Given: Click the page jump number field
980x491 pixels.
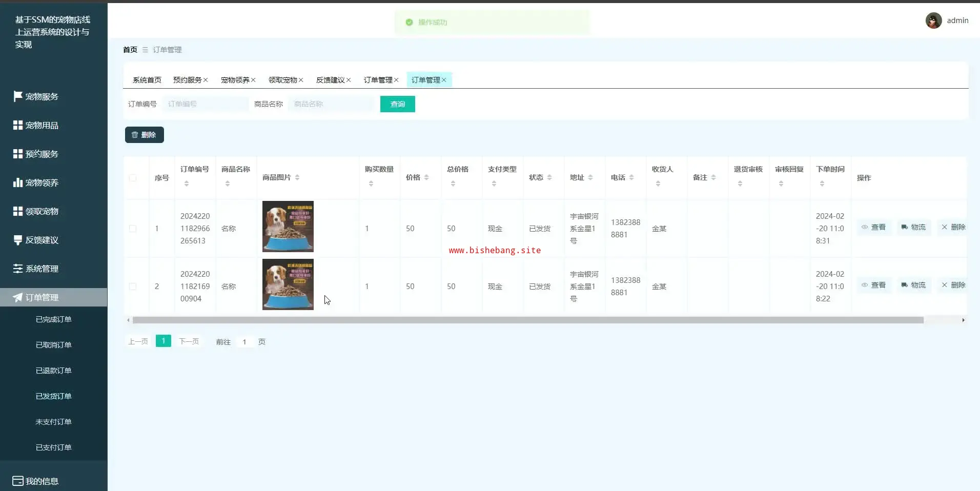Looking at the screenshot, I should point(244,342).
